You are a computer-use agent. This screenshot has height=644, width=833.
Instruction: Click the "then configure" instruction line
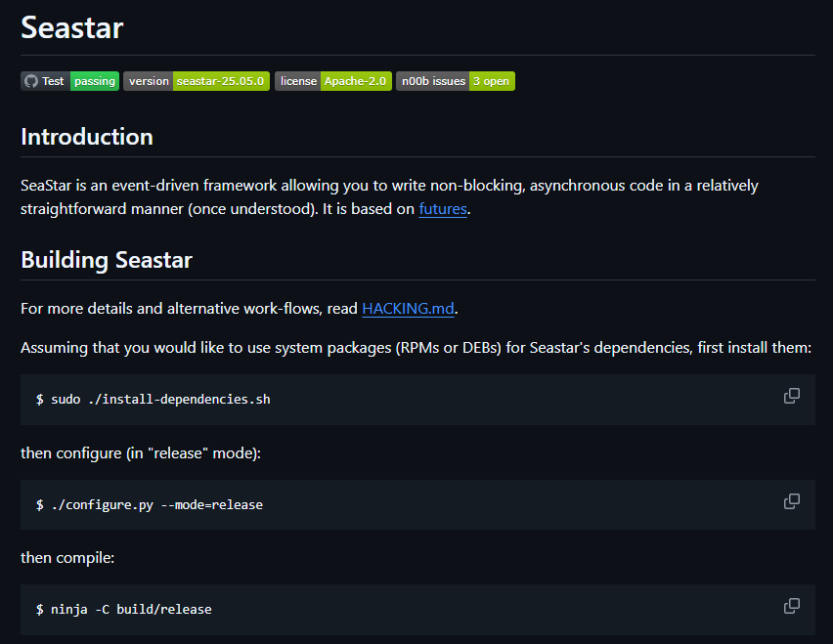[141, 453]
